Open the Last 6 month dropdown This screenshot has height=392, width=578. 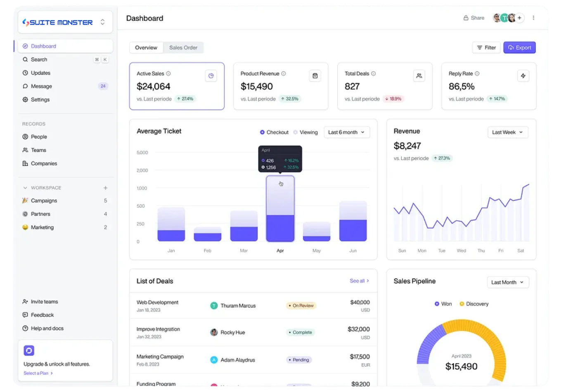click(x=346, y=132)
